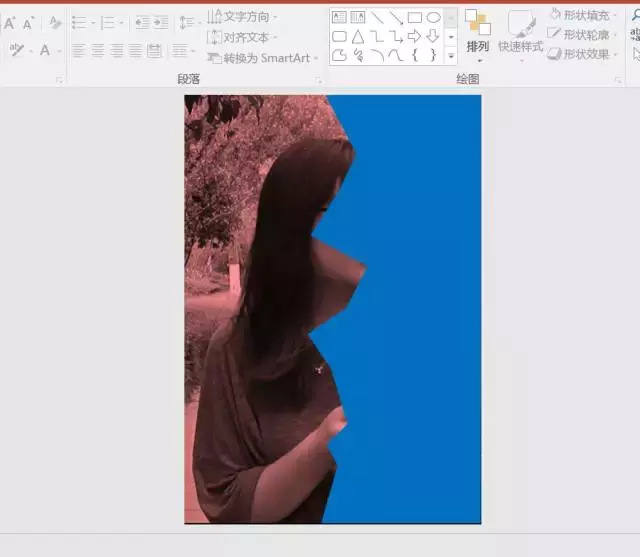Select the right block arrow shape
This screenshot has height=557, width=640.
[415, 36]
